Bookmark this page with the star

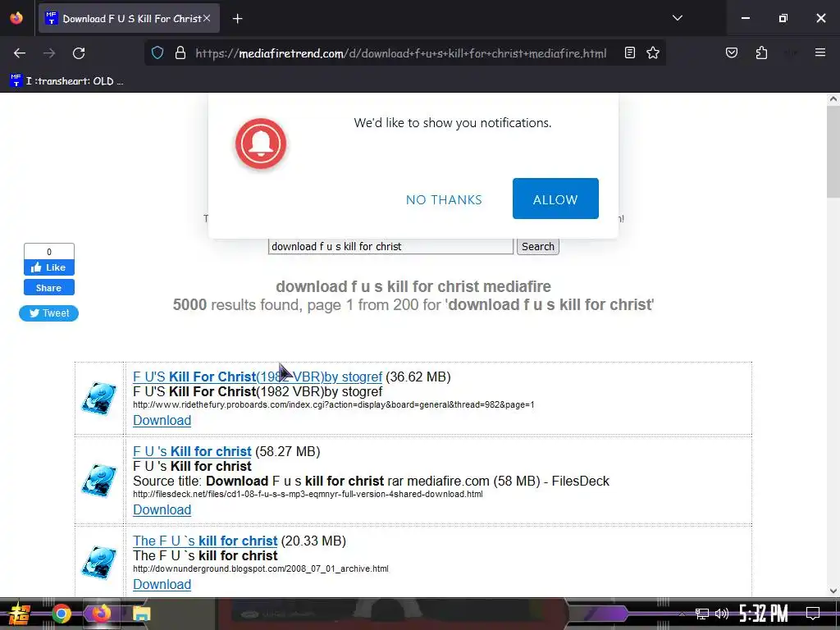652,53
